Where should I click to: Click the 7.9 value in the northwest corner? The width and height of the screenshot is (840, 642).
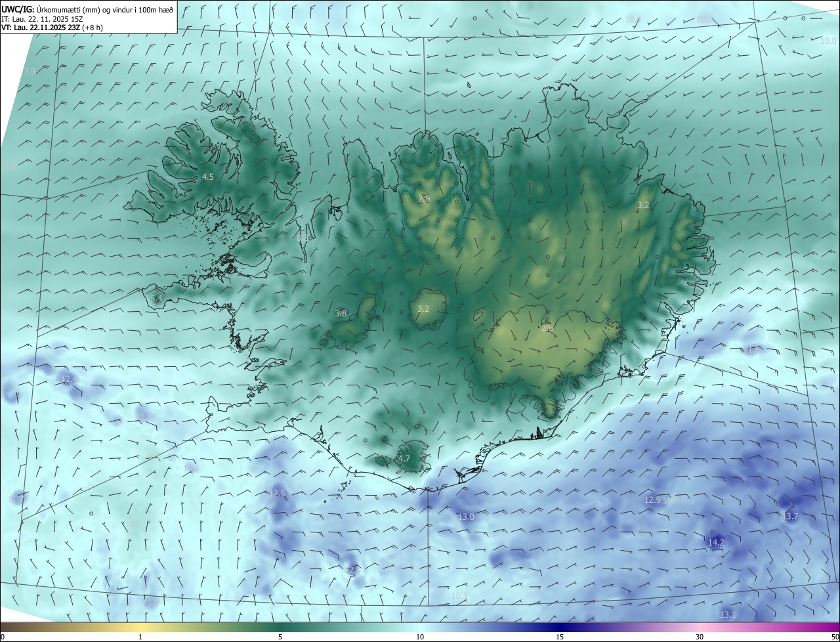(30, 72)
